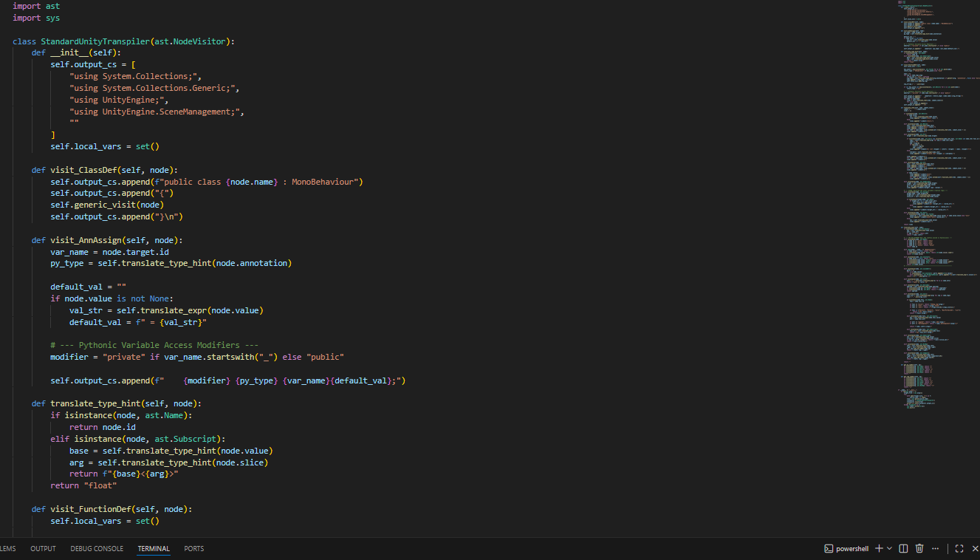Select the powershell terminal entry
This screenshot has width=980, height=560.
846,549
